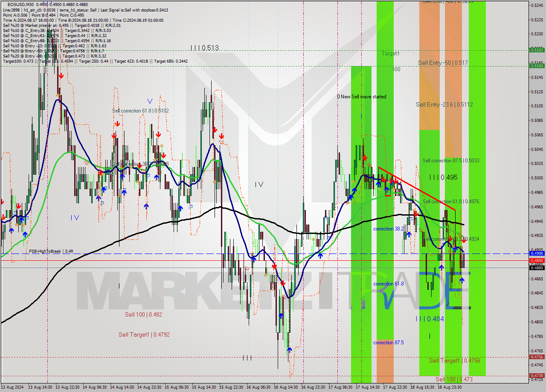Click the '0 New Sell wave started' annotation

tap(362, 97)
